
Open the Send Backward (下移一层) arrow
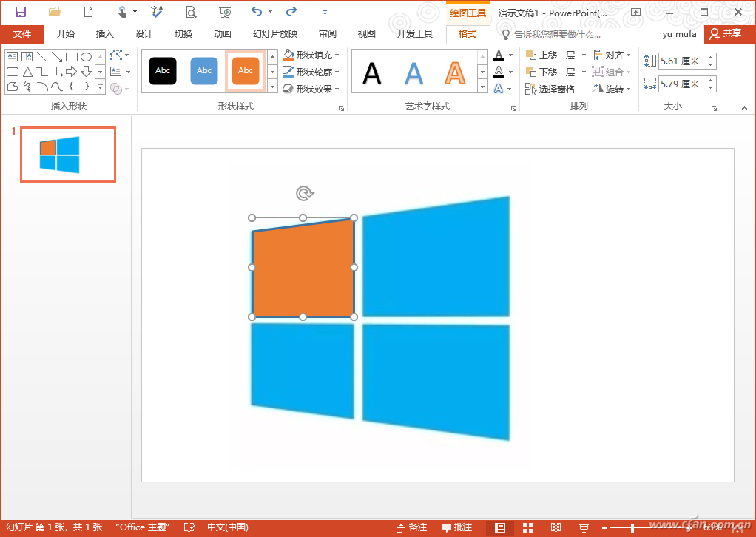[x=584, y=72]
